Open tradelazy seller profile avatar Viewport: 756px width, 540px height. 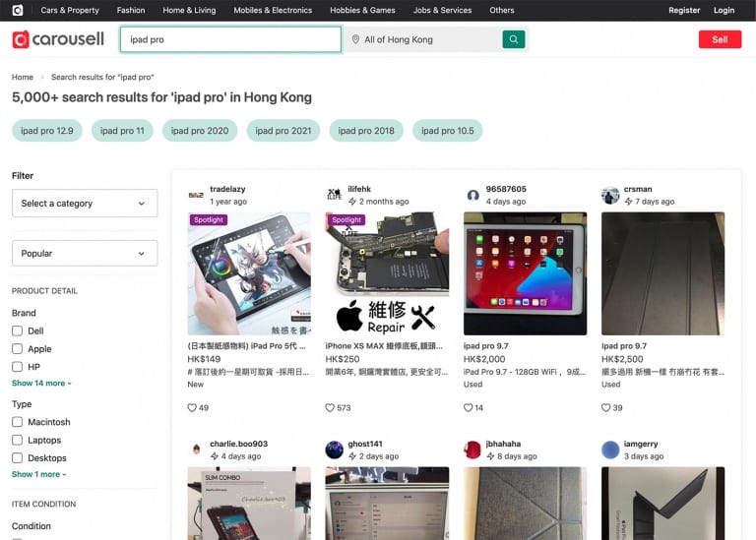coord(196,195)
